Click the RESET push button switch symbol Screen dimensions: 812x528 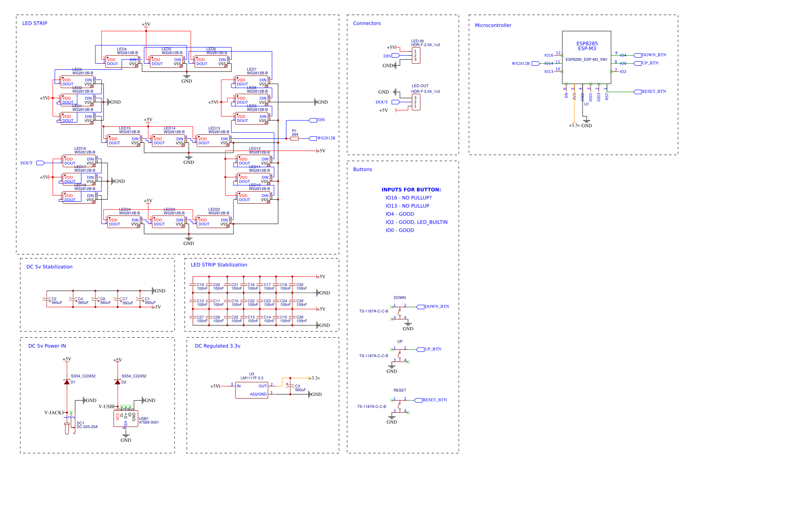pyautogui.click(x=400, y=406)
